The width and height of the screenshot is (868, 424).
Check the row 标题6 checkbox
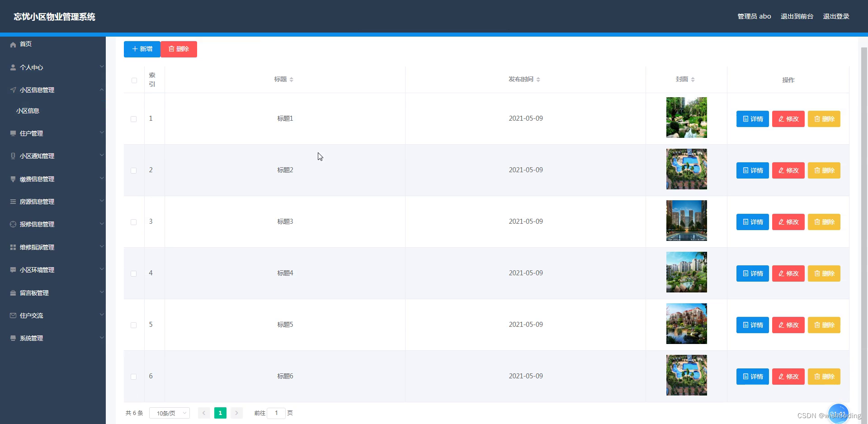click(x=134, y=377)
